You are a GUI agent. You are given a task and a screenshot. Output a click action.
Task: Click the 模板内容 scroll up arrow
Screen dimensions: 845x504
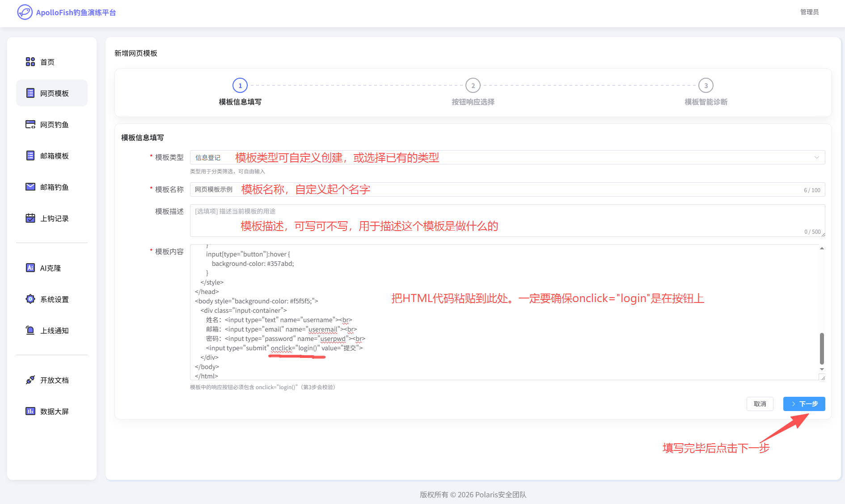coord(822,248)
